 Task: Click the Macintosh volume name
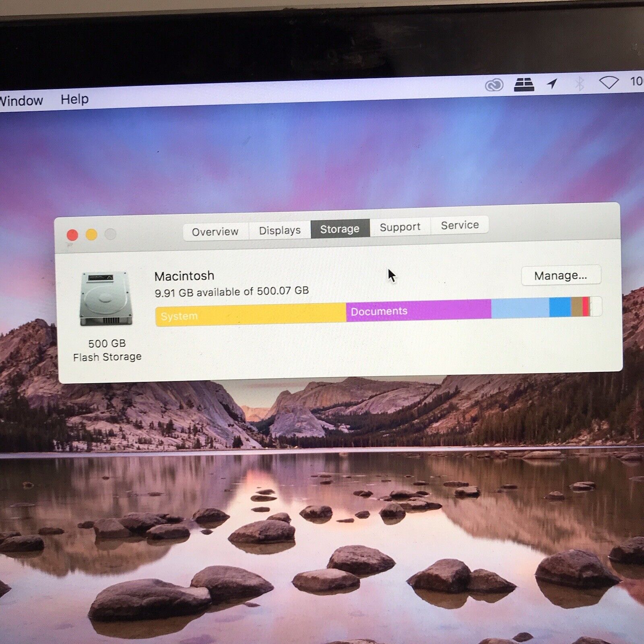click(x=184, y=276)
